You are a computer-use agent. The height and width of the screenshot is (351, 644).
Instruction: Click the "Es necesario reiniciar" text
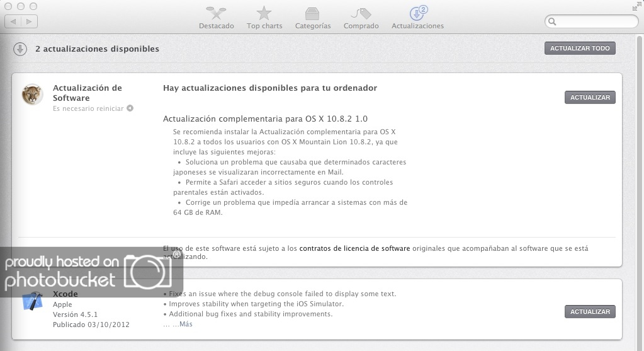[x=88, y=108]
